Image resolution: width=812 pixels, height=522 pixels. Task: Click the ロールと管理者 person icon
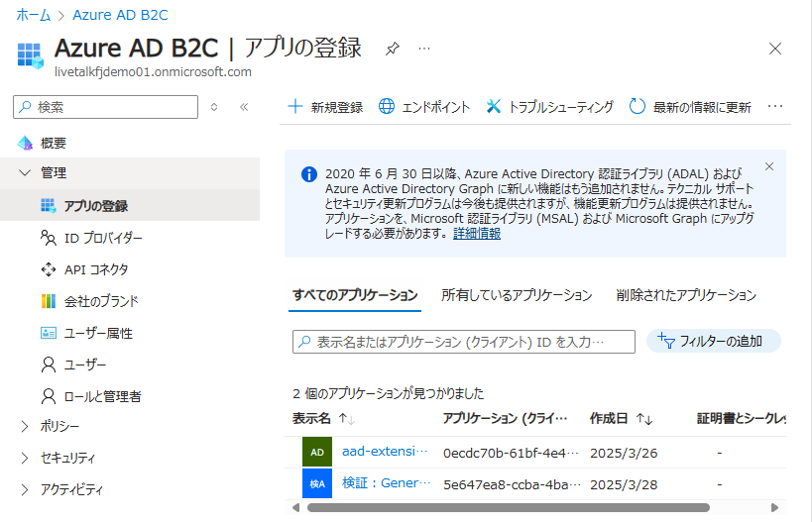[49, 396]
